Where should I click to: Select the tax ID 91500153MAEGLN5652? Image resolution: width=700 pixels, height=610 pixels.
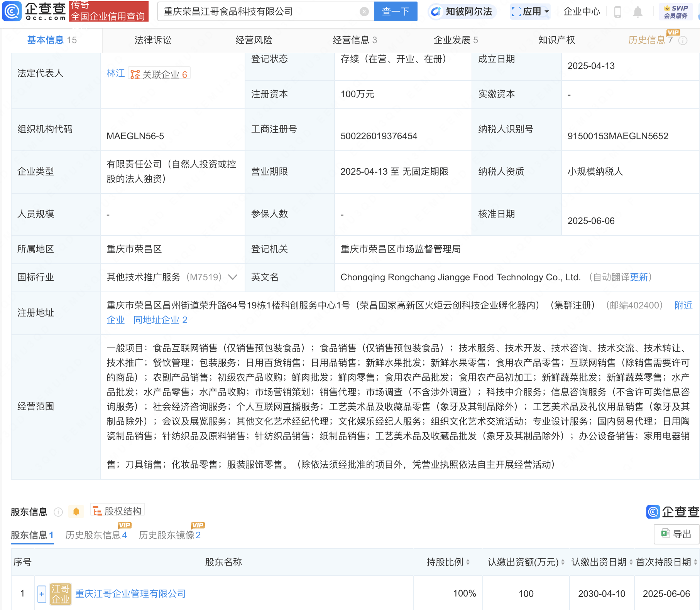coord(617,136)
